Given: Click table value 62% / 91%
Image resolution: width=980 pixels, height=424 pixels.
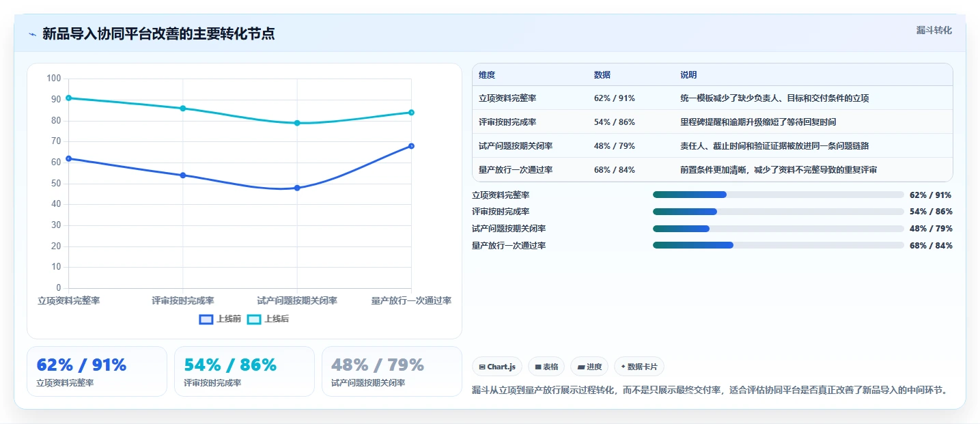Looking at the screenshot, I should click(615, 98).
